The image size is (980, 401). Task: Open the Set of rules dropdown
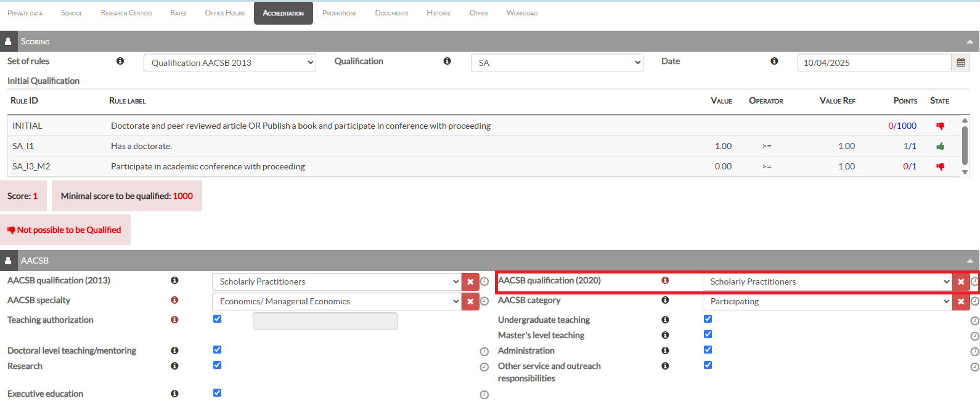tap(229, 63)
